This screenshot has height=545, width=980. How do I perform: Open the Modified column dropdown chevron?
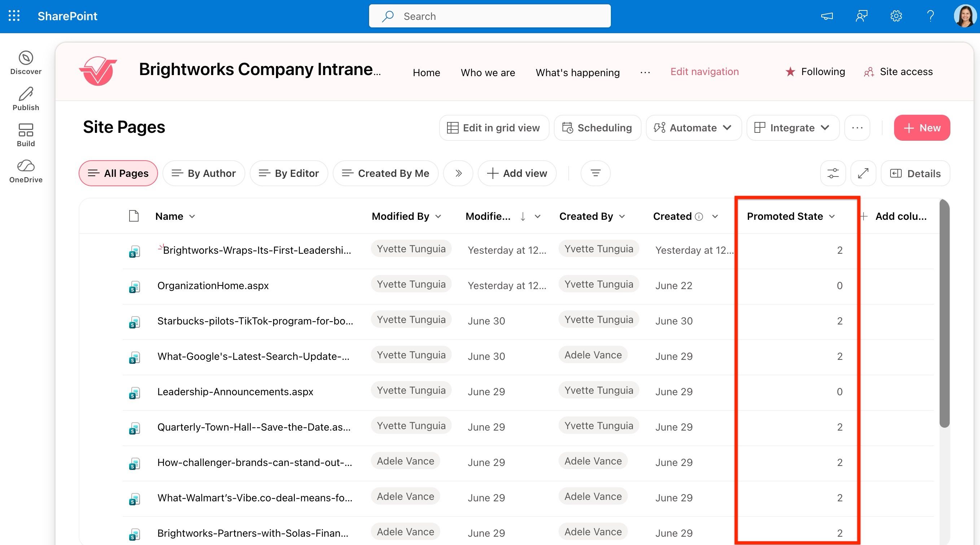[x=538, y=217]
